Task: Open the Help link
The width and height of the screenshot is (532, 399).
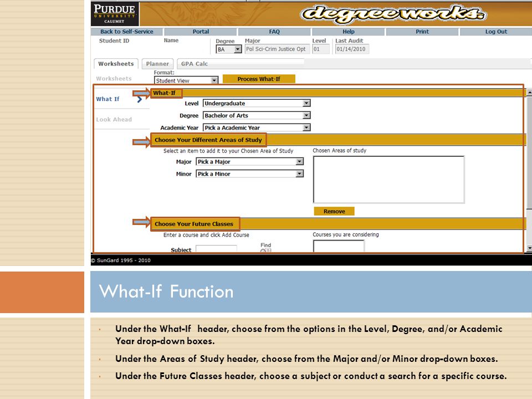Action: [x=349, y=32]
